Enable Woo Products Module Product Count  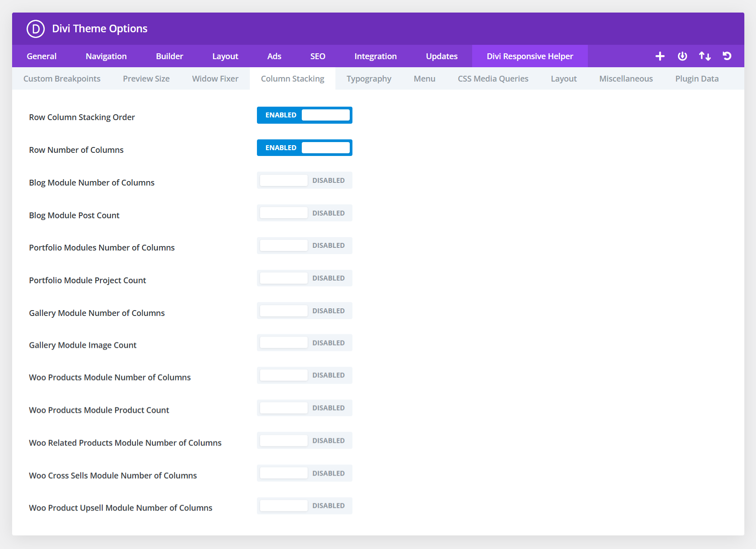point(304,407)
